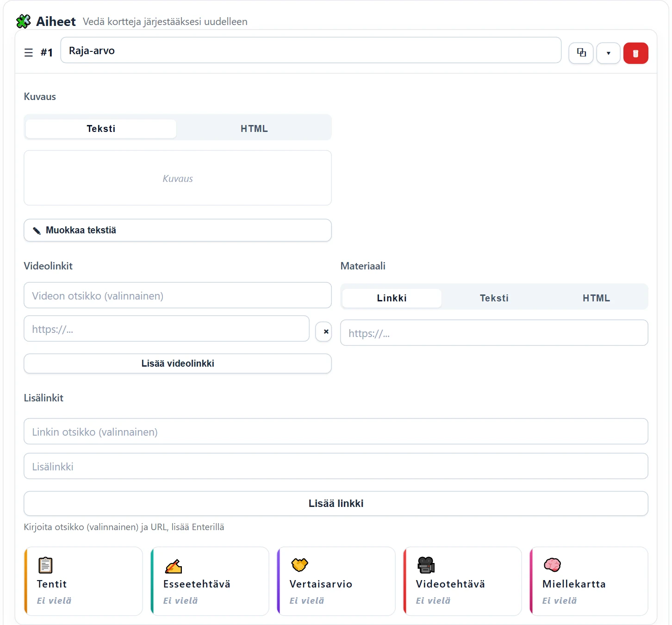Screen dimensions: 672x625
Task: Open the Vertaisarvio card
Action: pyautogui.click(x=336, y=581)
